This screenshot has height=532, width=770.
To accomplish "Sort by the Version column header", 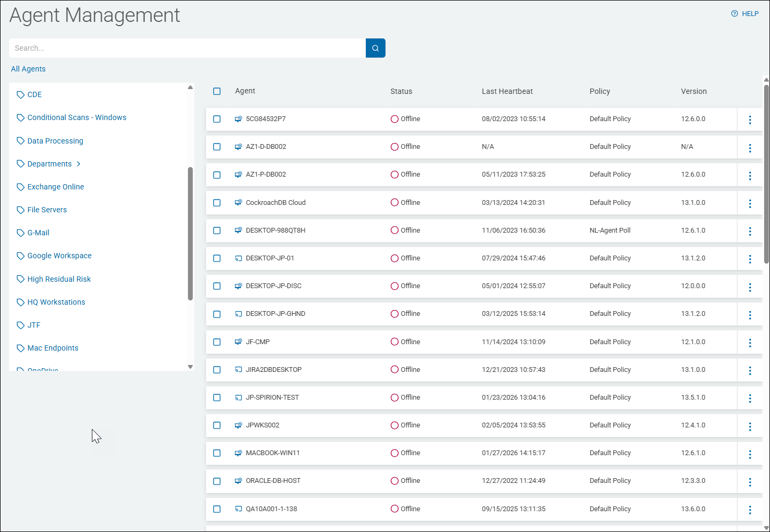I will pyautogui.click(x=694, y=91).
